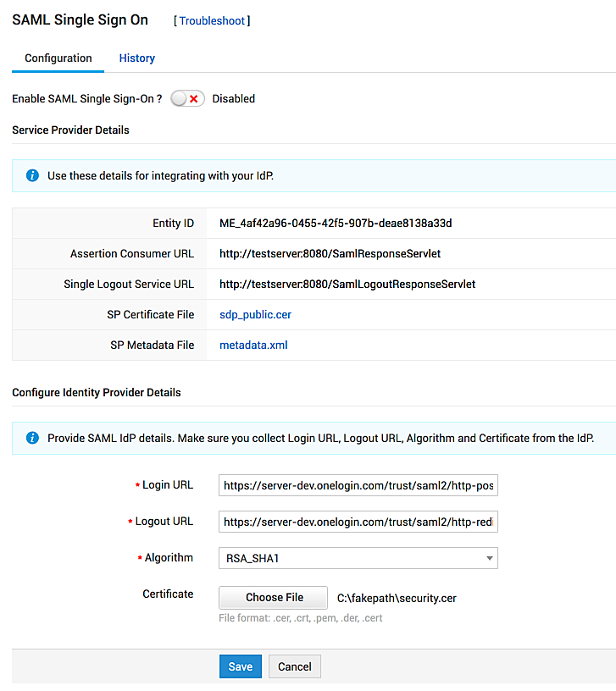616x691 pixels.
Task: Download the sdp_public.cer certificate file
Action: (255, 315)
